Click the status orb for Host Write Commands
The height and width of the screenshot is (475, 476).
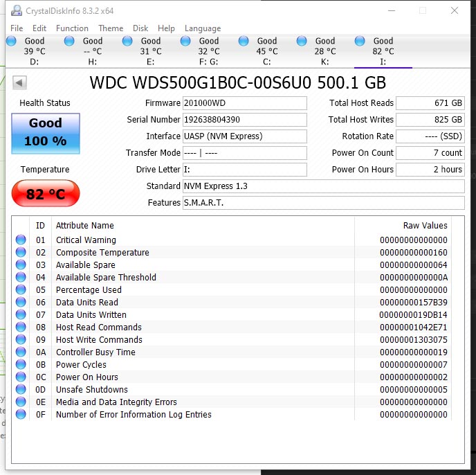(21, 339)
